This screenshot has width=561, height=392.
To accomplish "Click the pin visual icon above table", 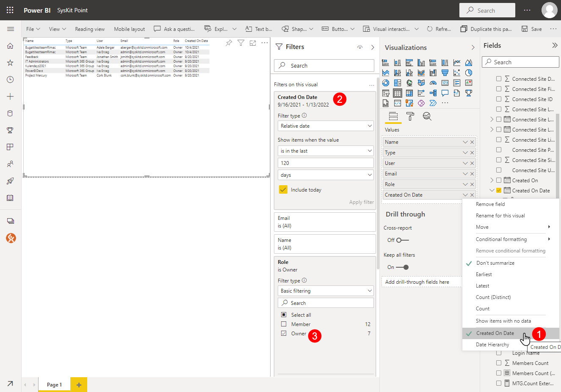I will 229,43.
